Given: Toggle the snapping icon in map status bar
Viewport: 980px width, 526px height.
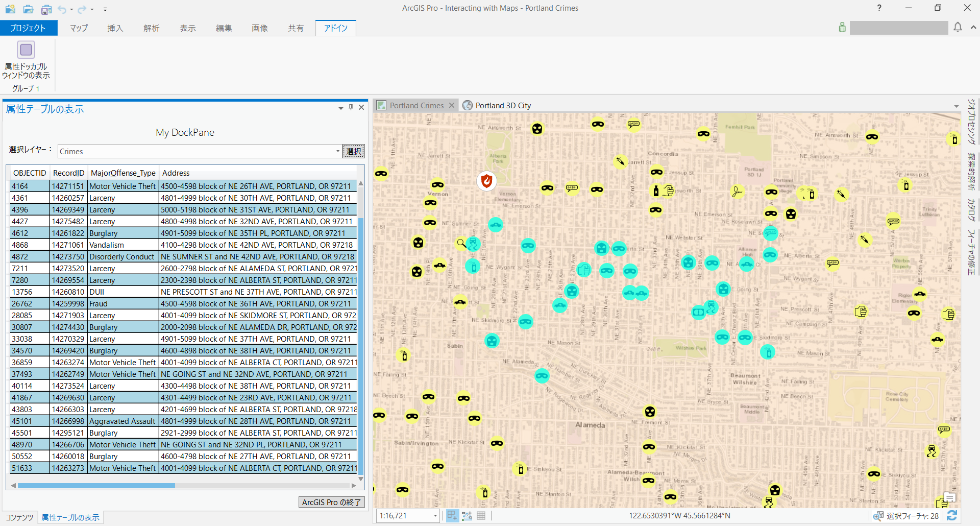Looking at the screenshot, I should click(452, 516).
